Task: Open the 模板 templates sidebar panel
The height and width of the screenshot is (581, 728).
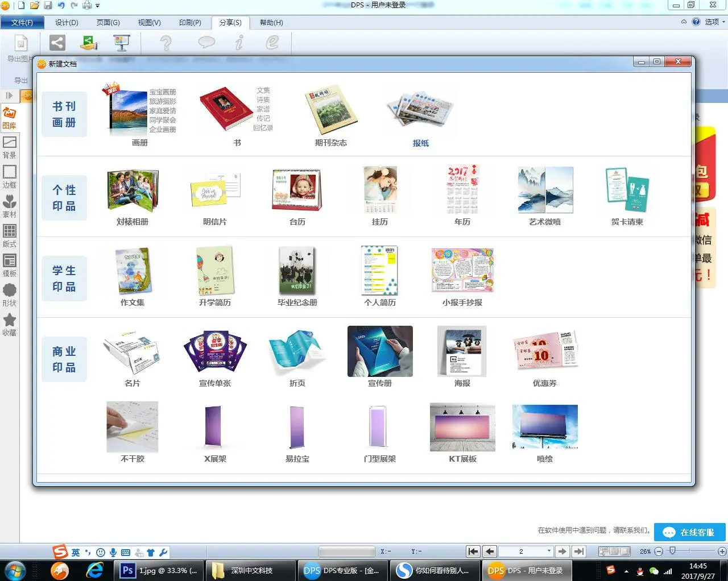Action: point(10,265)
